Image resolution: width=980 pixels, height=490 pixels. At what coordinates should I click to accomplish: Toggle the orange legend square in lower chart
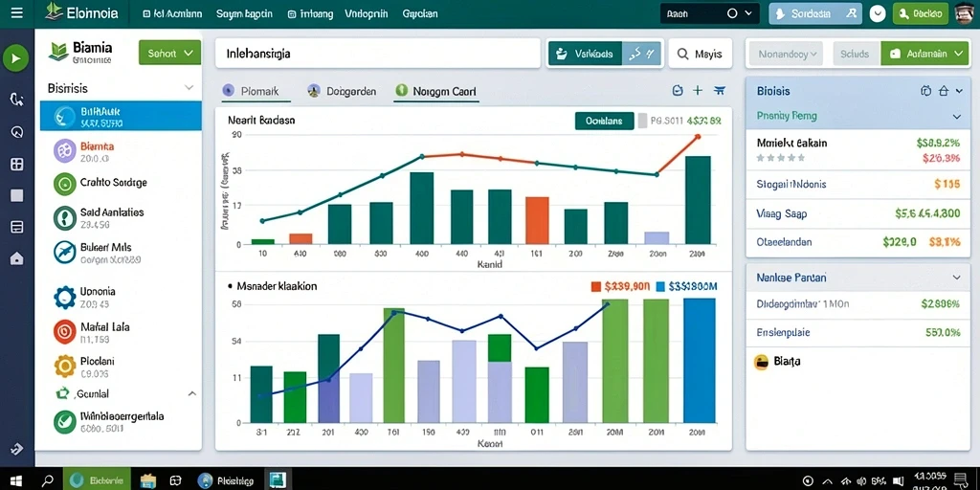click(595, 286)
